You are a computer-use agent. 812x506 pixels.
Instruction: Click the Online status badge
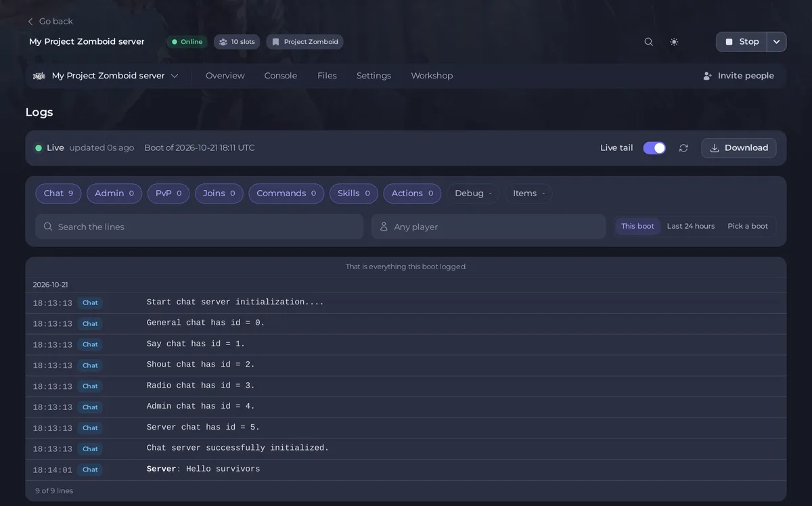pyautogui.click(x=187, y=42)
